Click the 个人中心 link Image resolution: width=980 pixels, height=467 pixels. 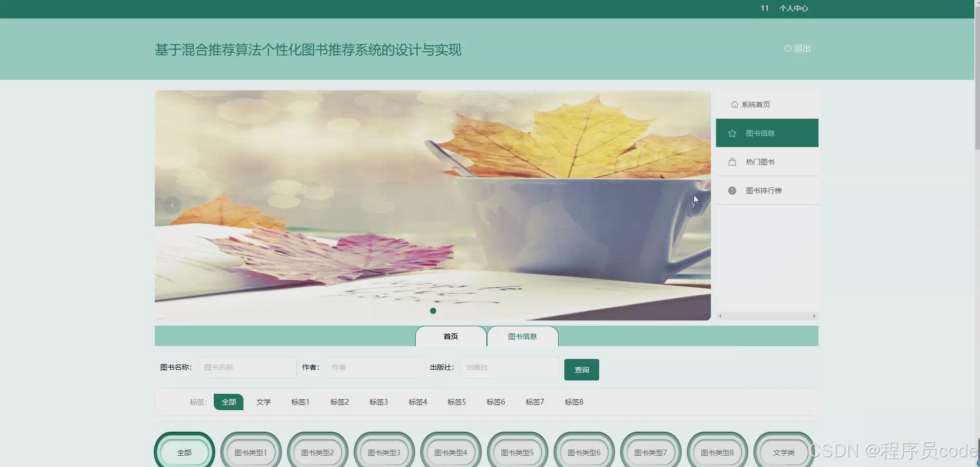793,8
